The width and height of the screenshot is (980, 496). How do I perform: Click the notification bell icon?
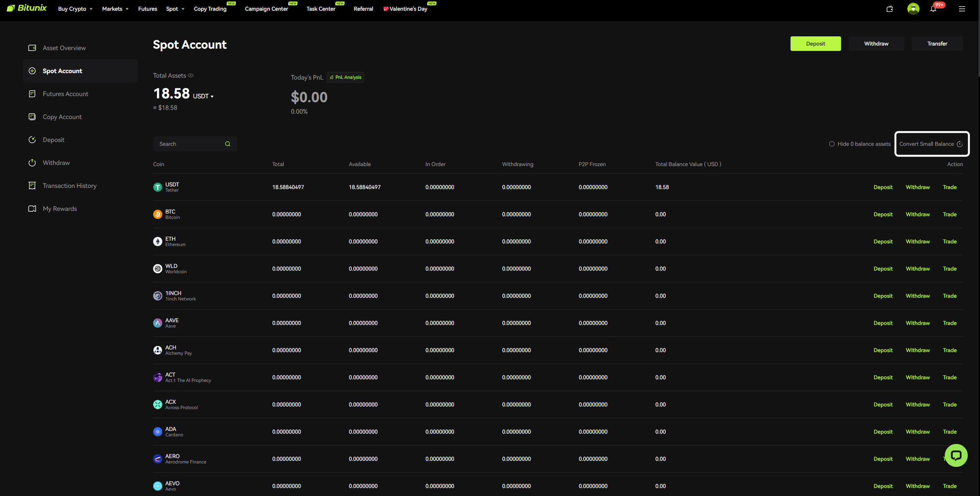[933, 9]
